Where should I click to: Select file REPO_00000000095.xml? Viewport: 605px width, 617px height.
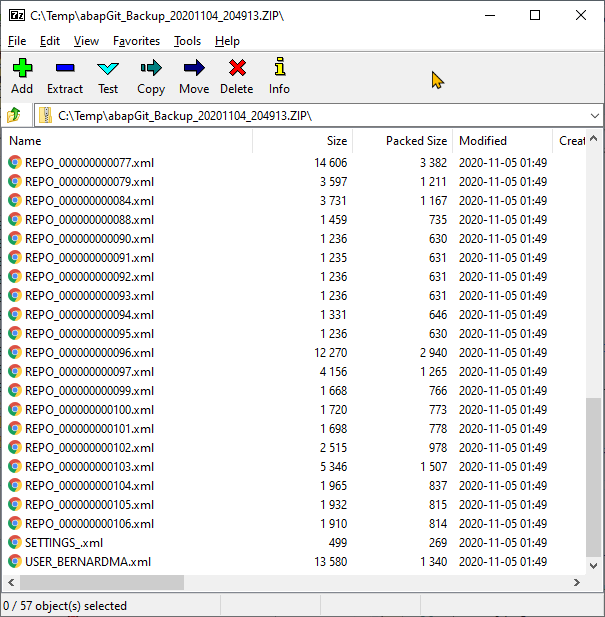tap(89, 334)
